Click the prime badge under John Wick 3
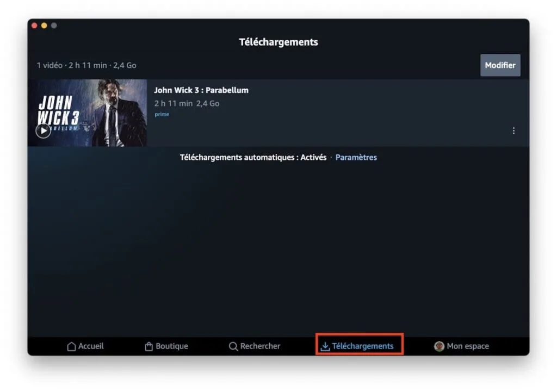This screenshot has width=557, height=392. click(162, 114)
